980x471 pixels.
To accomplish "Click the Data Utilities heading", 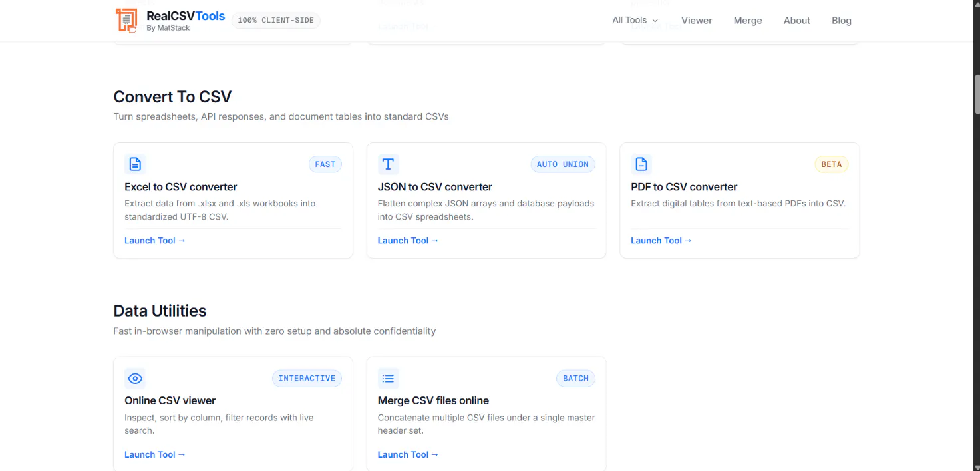I will (160, 311).
